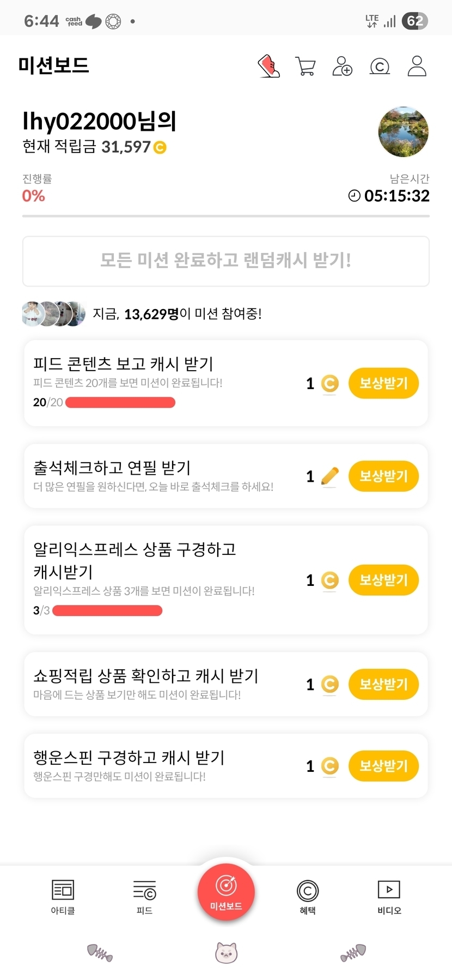Tap the right fishbone icon
Screen dimensions: 452x980
click(353, 952)
